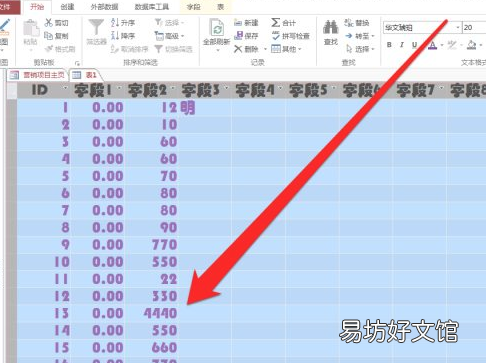Click the Paste clipboard icon

coord(31,29)
